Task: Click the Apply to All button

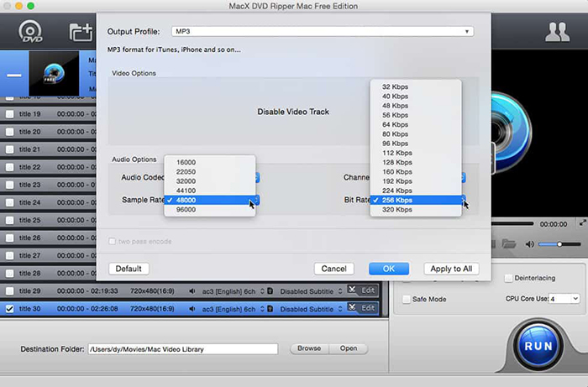Action: tap(451, 269)
